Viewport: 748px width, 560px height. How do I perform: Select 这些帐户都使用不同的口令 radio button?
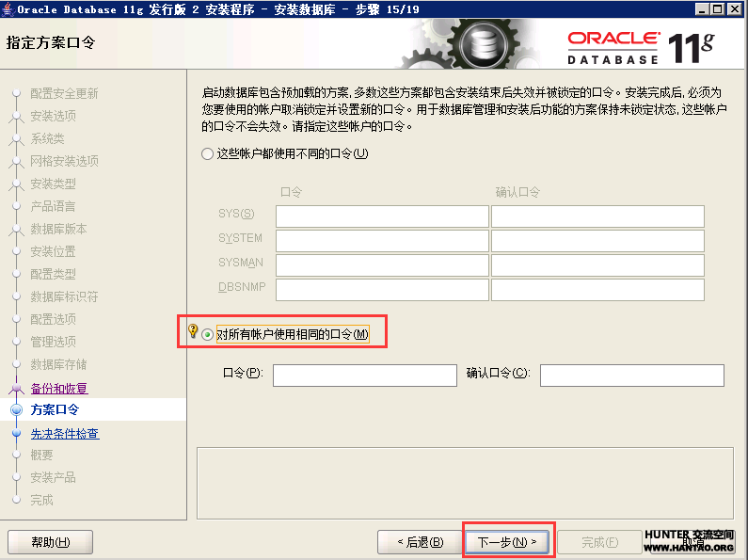coord(207,153)
